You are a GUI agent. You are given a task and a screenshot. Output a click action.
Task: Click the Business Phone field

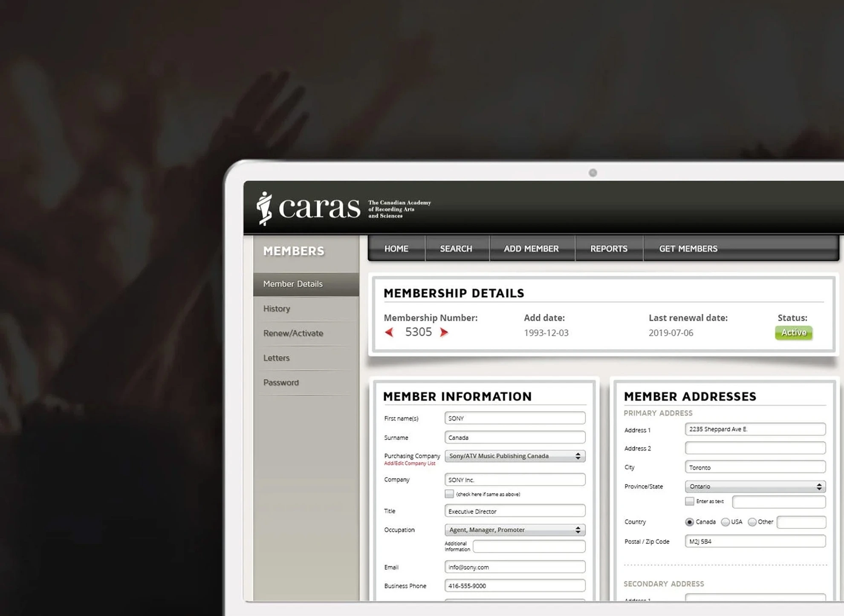(x=515, y=586)
